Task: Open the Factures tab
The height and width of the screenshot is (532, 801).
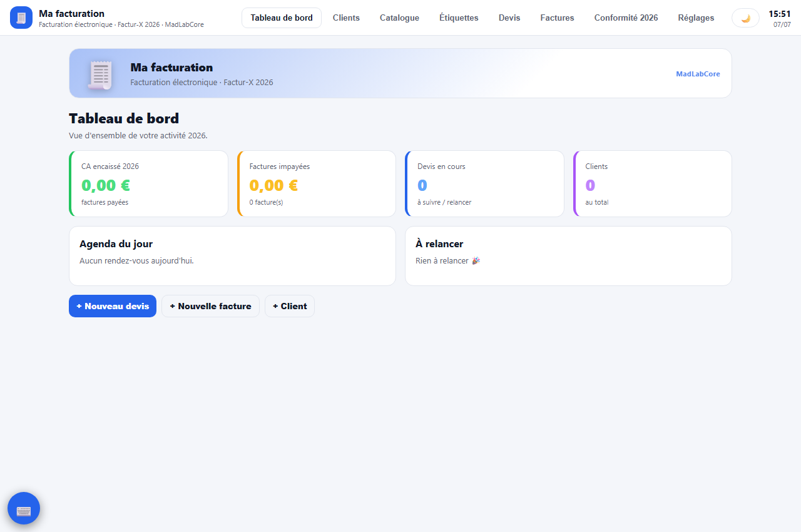Action: point(557,18)
